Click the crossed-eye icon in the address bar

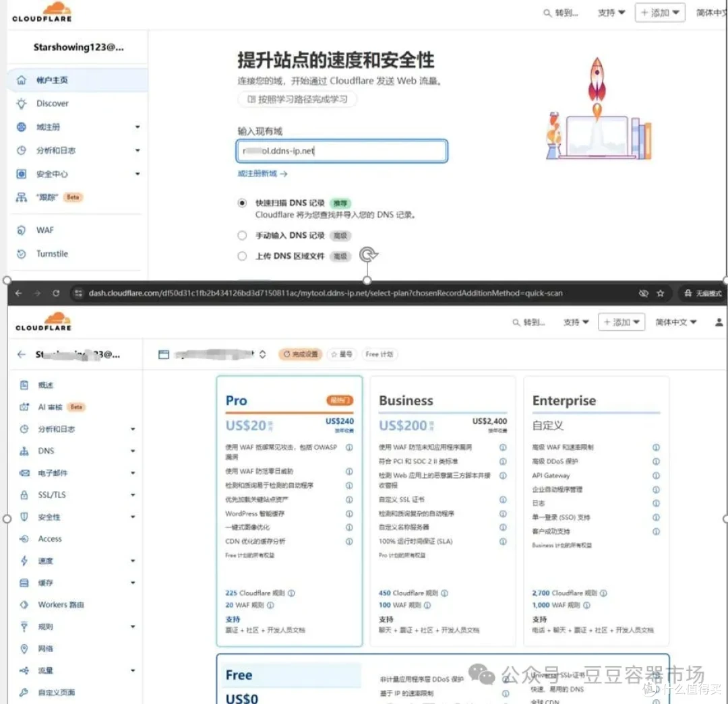click(x=643, y=293)
